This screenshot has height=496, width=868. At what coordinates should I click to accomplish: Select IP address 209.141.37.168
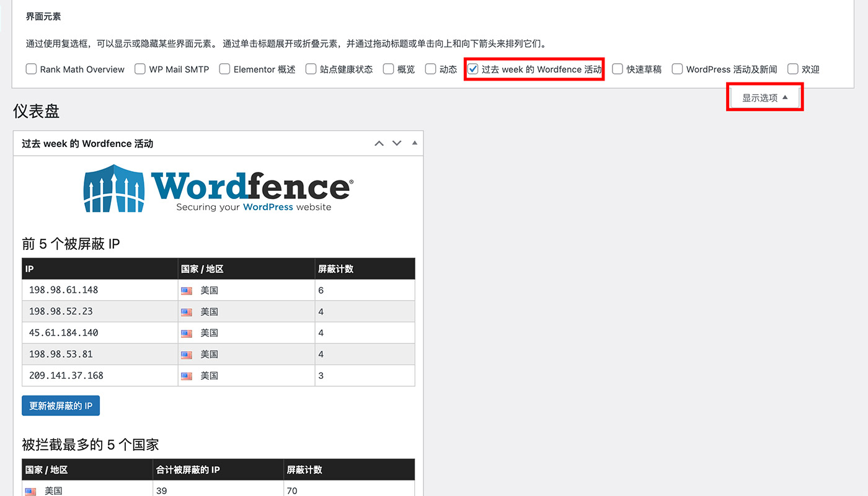click(x=66, y=376)
